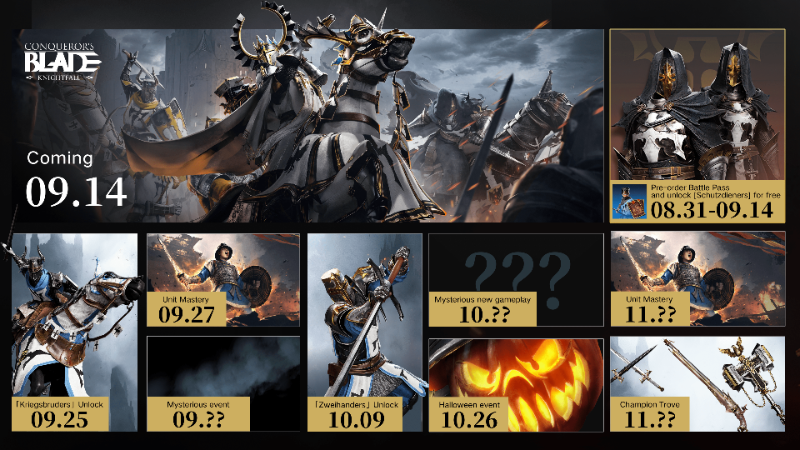Image resolution: width=800 pixels, height=450 pixels.
Task: Click the 08.31-09.14 pre-order dates
Action: pos(712,210)
